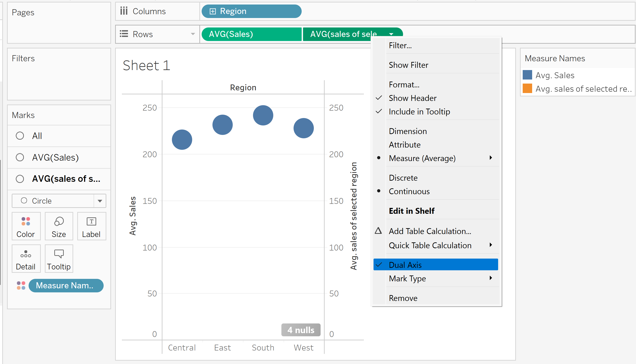The image size is (636, 364).
Task: Toggle Include in Tooltip option
Action: point(419,111)
